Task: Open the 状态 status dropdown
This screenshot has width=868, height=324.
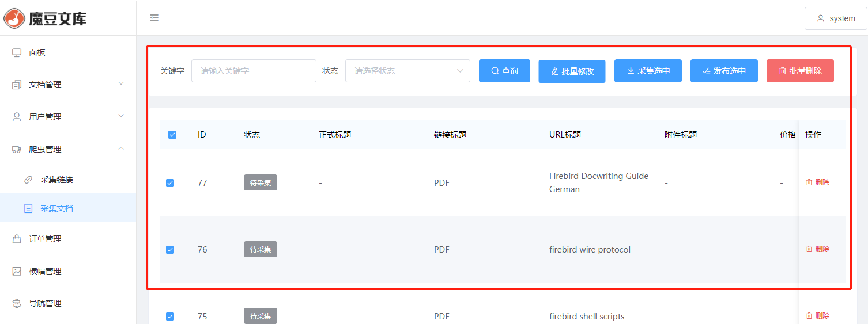Action: (407, 71)
